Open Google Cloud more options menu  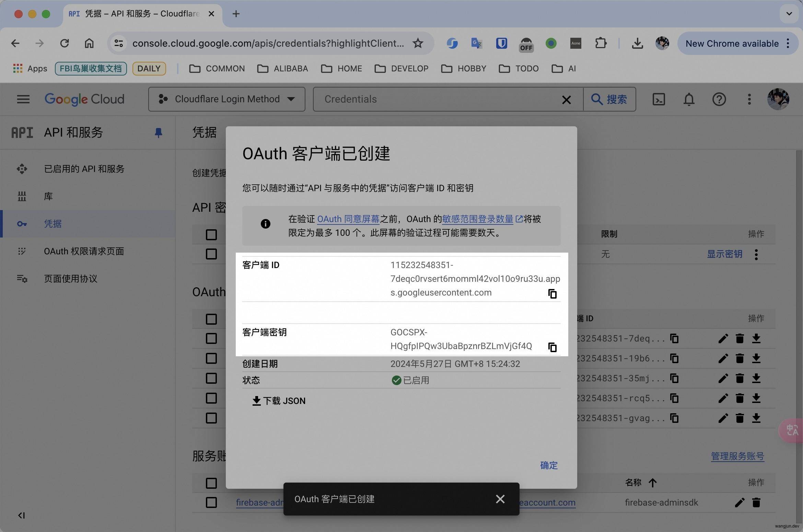749,99
